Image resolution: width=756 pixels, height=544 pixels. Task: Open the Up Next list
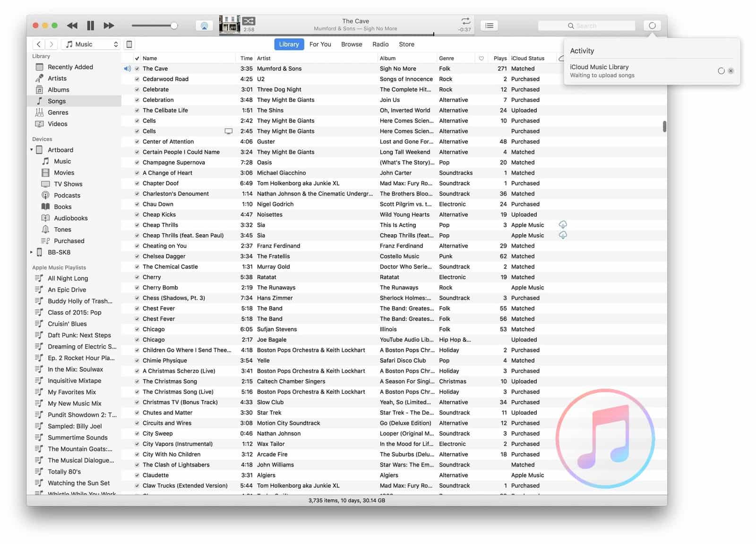tap(490, 25)
